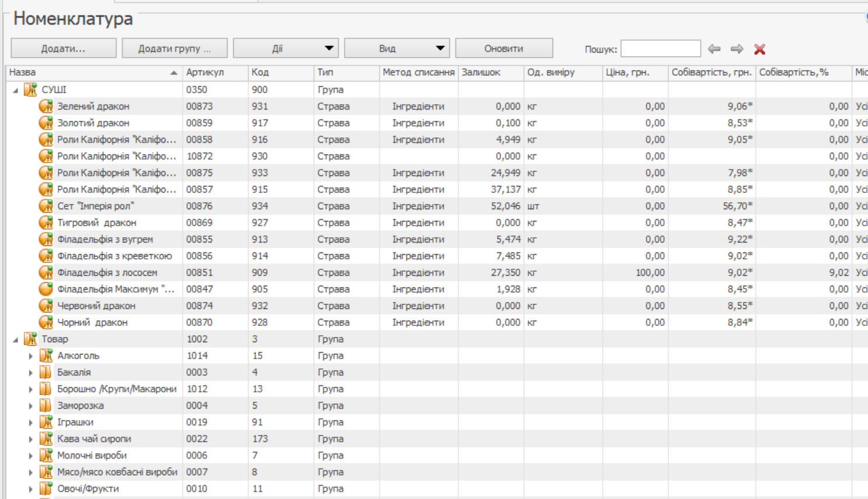The image size is (868, 499).
Task: Select the price cell 100,00
Action: (x=650, y=272)
